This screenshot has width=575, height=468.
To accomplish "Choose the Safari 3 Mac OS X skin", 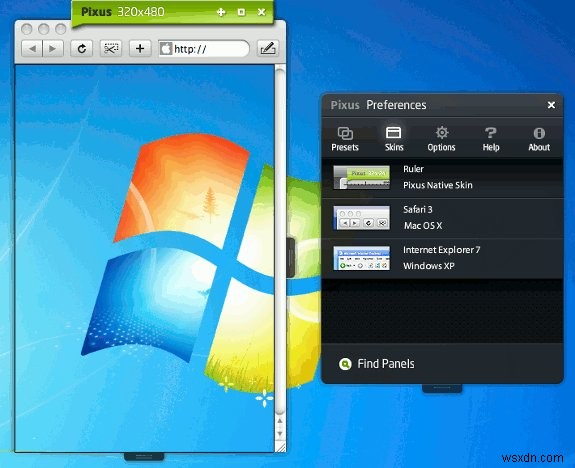I will tap(442, 218).
